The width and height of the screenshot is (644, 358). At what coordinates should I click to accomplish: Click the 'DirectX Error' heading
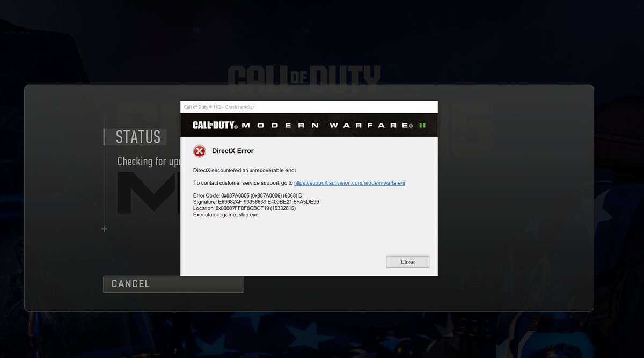(233, 151)
